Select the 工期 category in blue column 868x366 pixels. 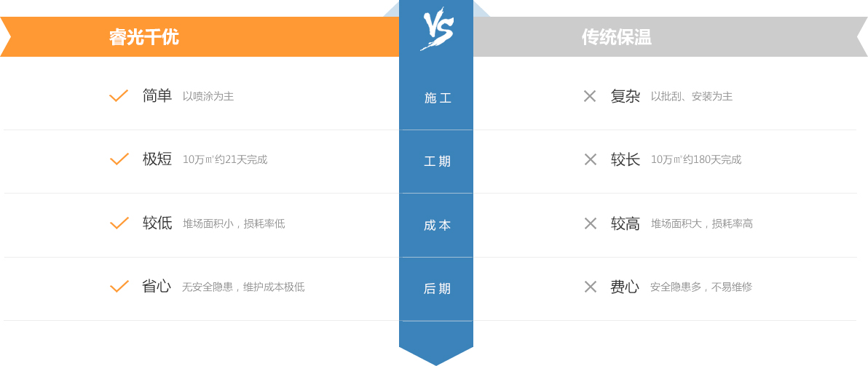pos(436,162)
